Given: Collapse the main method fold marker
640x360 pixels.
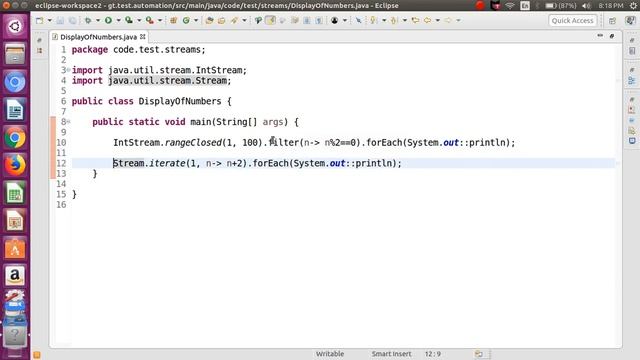Looking at the screenshot, I should (69, 122).
